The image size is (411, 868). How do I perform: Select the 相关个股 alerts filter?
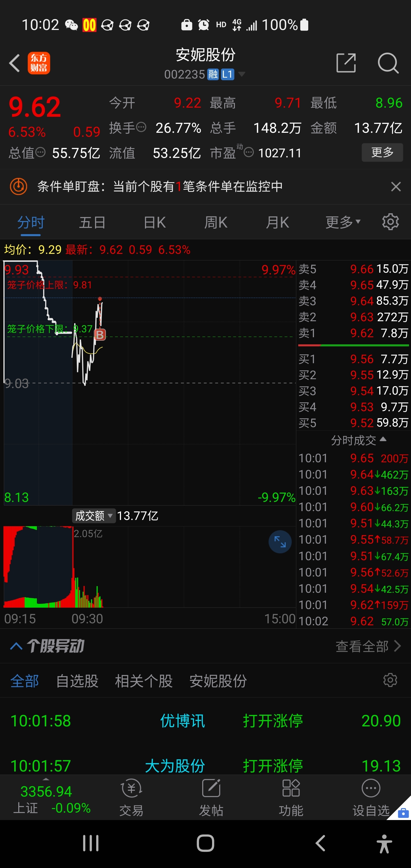pyautogui.click(x=144, y=681)
